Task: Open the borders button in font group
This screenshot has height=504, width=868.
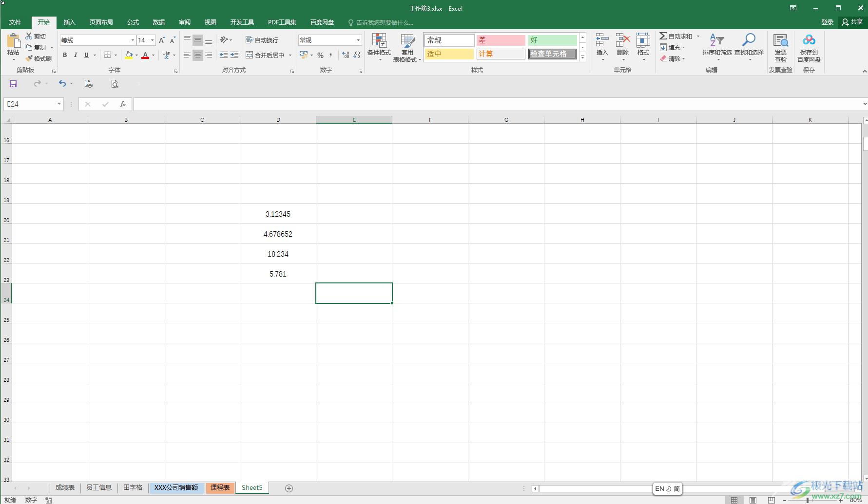Action: coord(108,55)
